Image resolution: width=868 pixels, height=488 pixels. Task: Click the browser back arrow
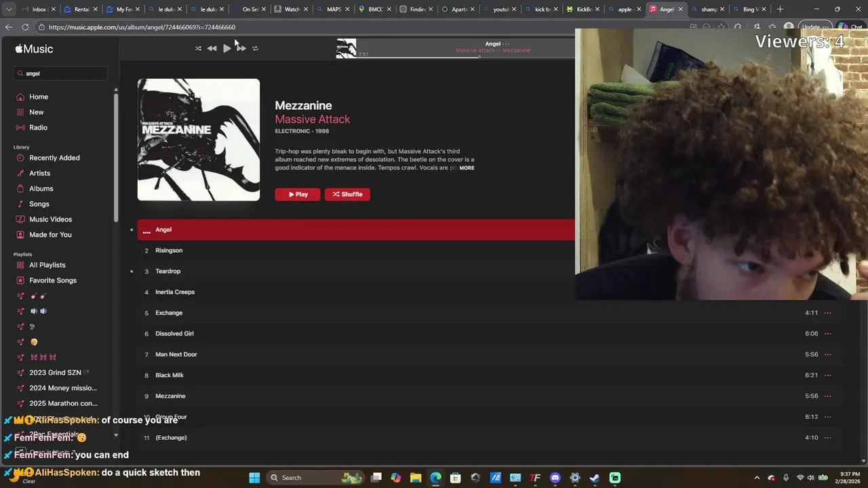tap(8, 27)
